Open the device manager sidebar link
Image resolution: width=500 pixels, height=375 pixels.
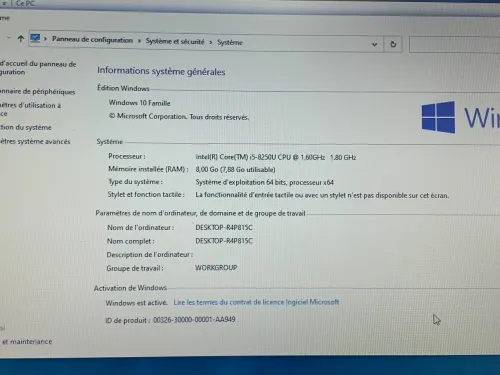(x=37, y=91)
